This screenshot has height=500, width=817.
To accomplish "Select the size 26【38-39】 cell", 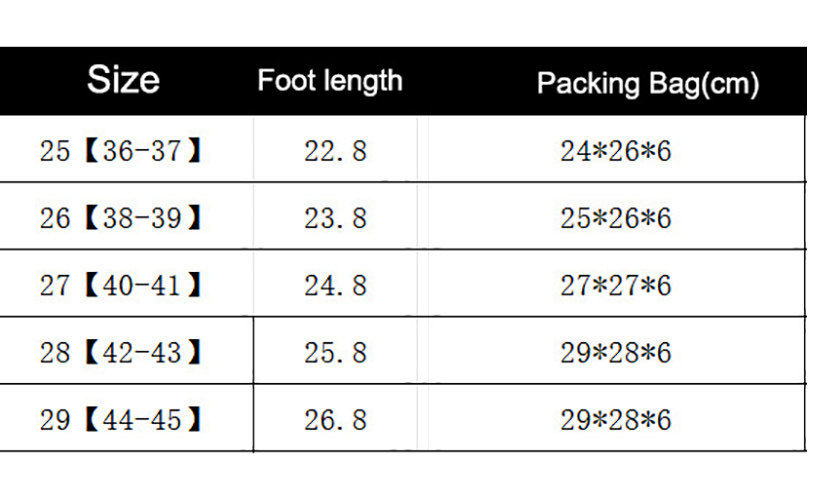I will [122, 218].
